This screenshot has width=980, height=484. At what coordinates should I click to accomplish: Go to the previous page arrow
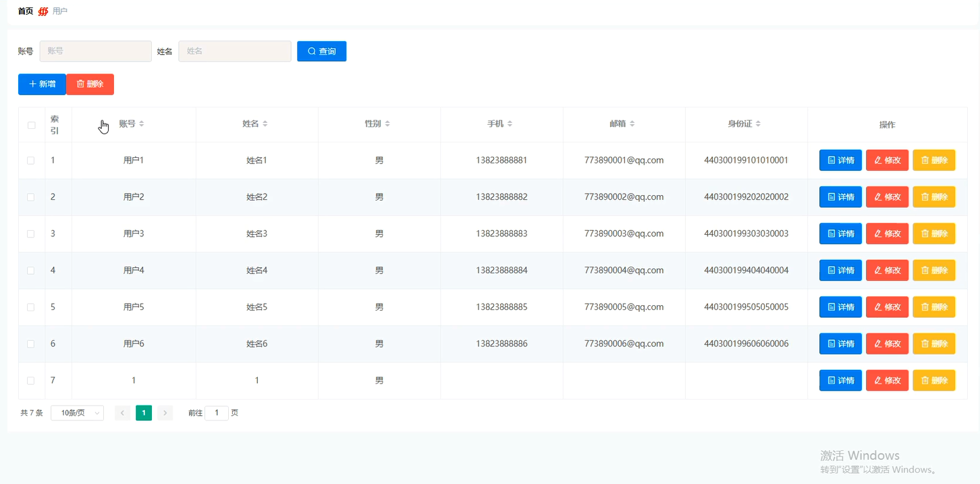(122, 413)
